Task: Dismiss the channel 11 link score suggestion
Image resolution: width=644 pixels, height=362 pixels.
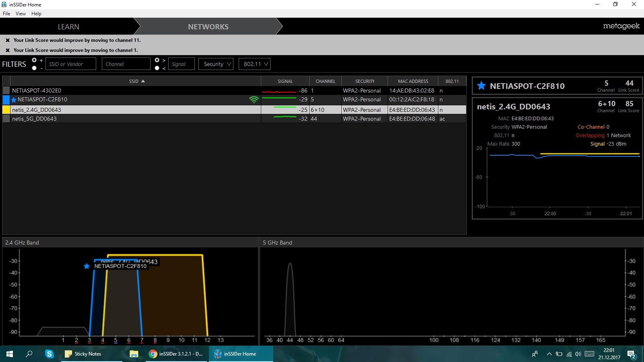Action: pos(7,40)
